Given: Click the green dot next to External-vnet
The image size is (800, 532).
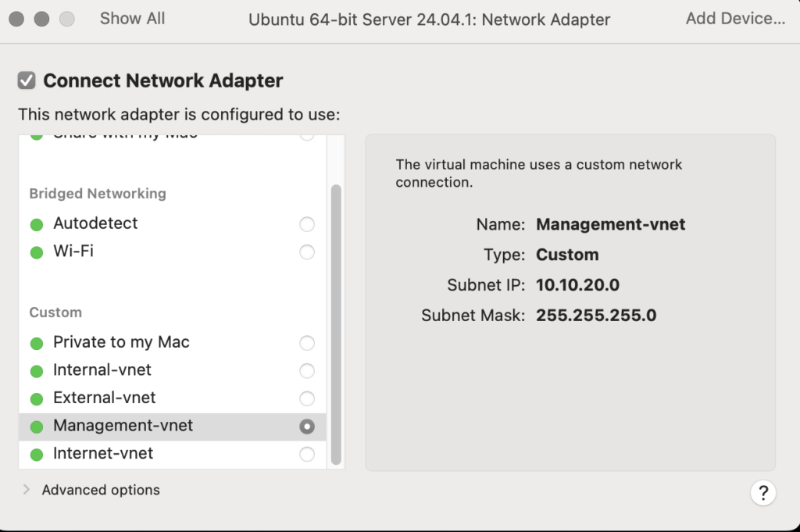Looking at the screenshot, I should pyautogui.click(x=37, y=398).
